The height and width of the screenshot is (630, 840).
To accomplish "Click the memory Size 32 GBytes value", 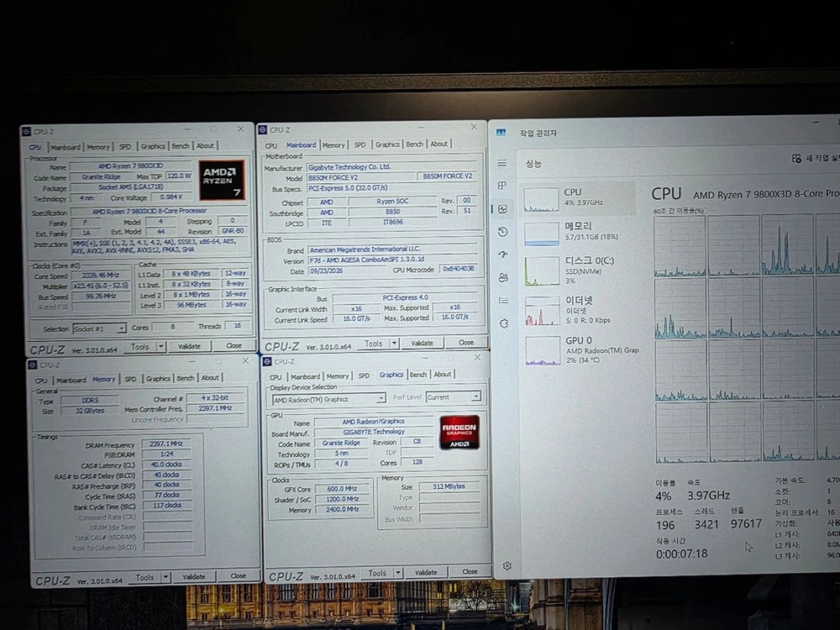I will 90,411.
